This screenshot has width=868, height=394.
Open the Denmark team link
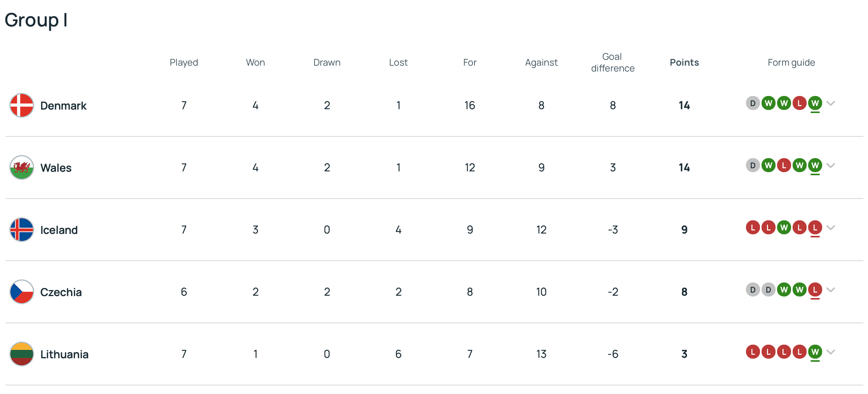click(63, 106)
